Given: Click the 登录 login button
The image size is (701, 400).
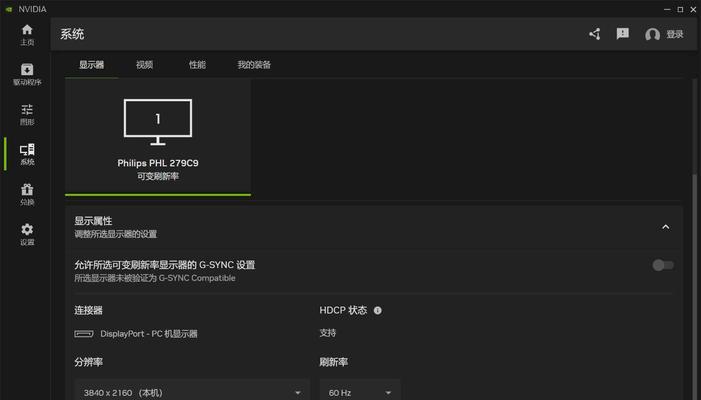Looking at the screenshot, I should (x=675, y=34).
